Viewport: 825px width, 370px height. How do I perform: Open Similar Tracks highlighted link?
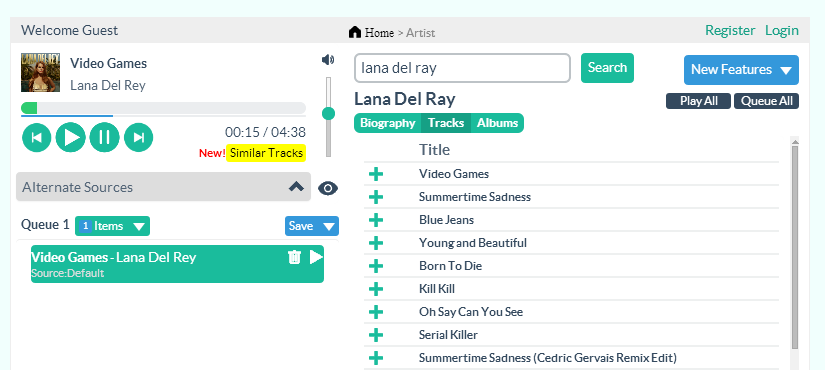coord(266,153)
